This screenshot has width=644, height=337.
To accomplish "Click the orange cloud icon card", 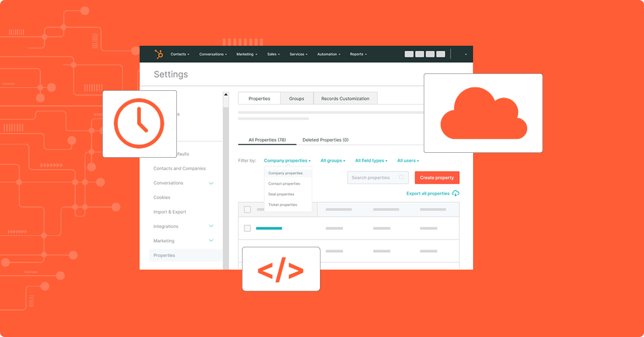I will 483,113.
